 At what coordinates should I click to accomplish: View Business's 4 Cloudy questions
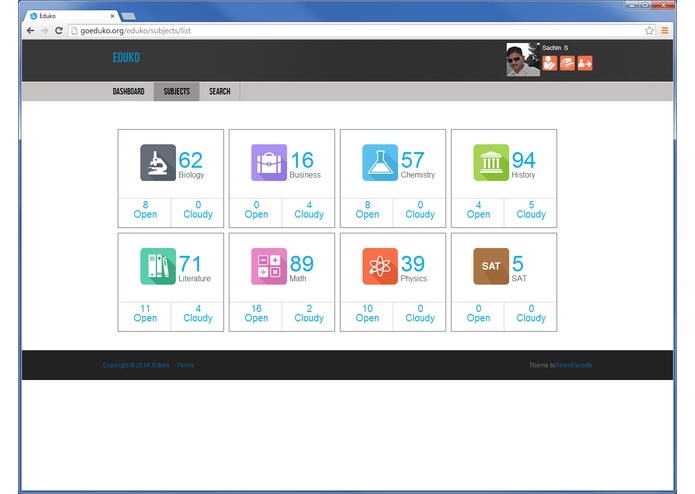309,210
